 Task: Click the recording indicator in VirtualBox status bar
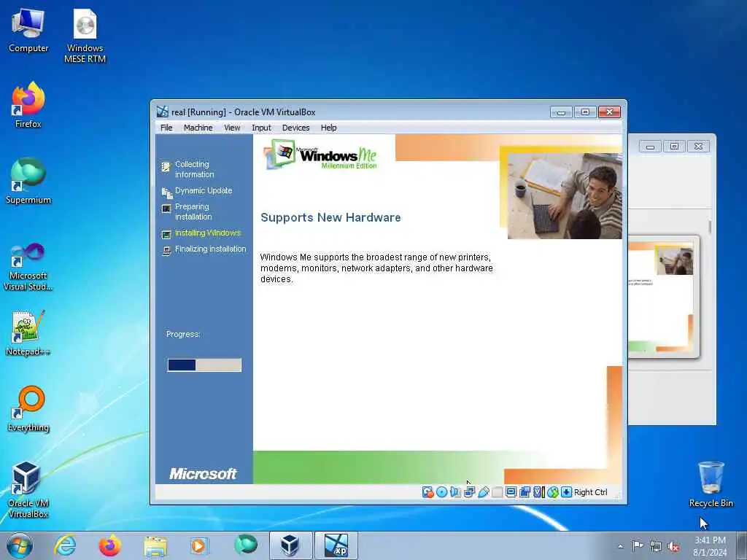[525, 492]
